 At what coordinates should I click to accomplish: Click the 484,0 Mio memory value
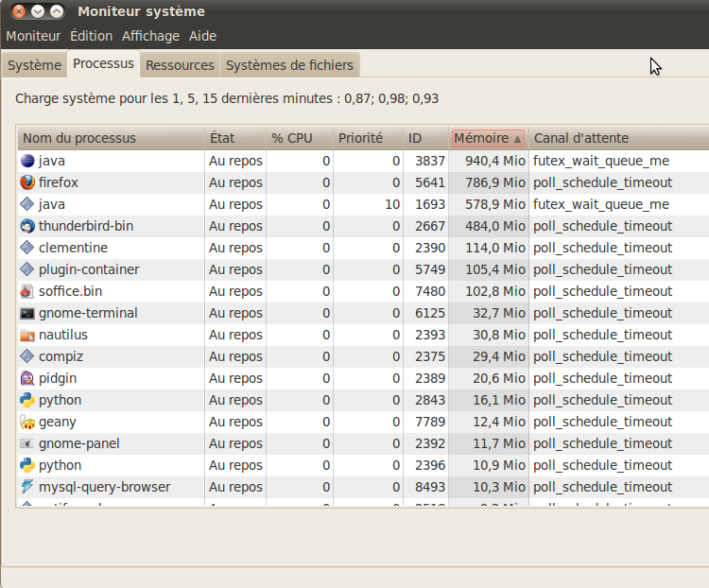(495, 226)
